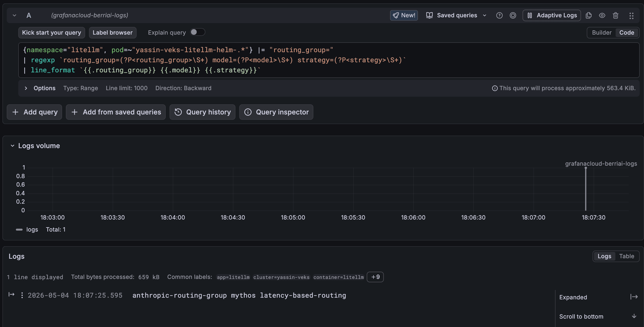Select the Logs view tab
644x327 pixels.
(604, 256)
